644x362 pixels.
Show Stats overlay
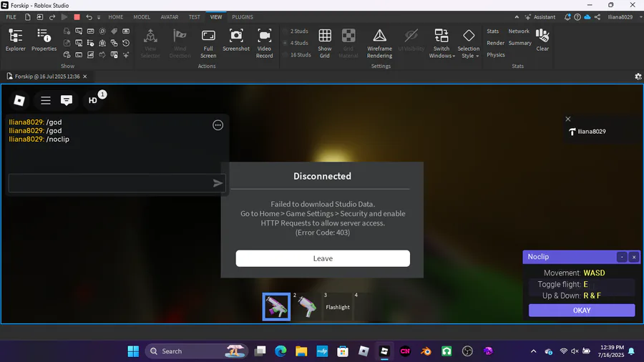(x=492, y=31)
